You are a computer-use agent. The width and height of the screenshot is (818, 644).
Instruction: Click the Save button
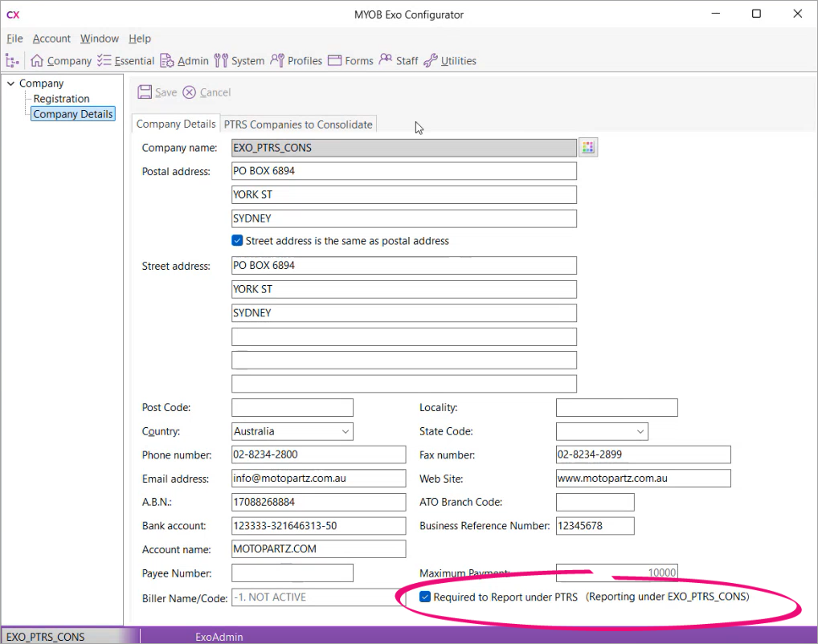click(157, 92)
